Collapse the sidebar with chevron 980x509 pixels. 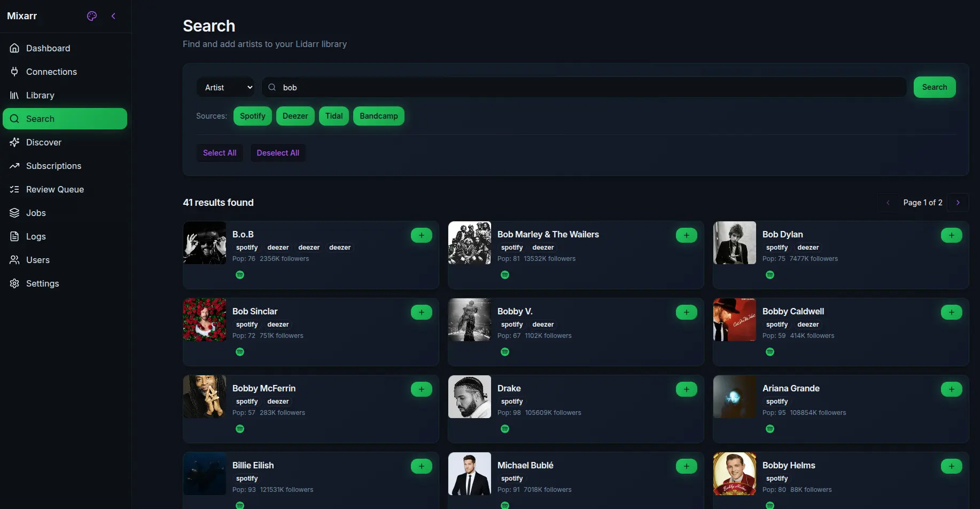click(113, 16)
